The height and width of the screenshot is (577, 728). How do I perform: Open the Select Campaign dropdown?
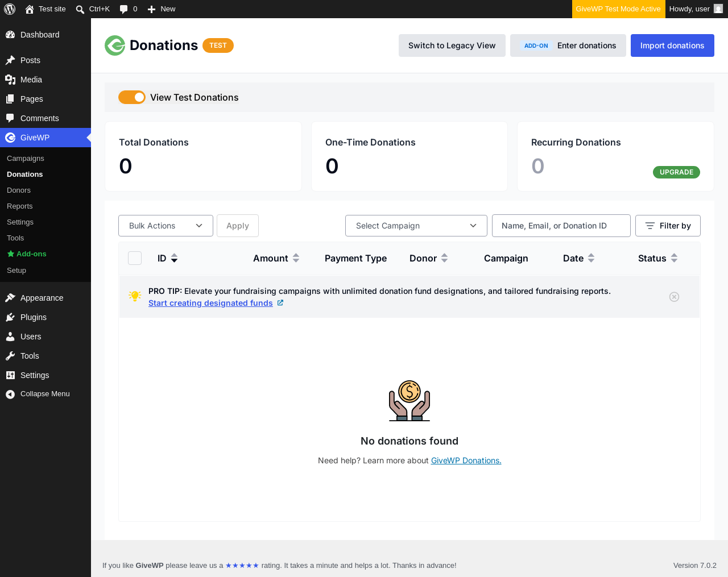click(x=416, y=226)
